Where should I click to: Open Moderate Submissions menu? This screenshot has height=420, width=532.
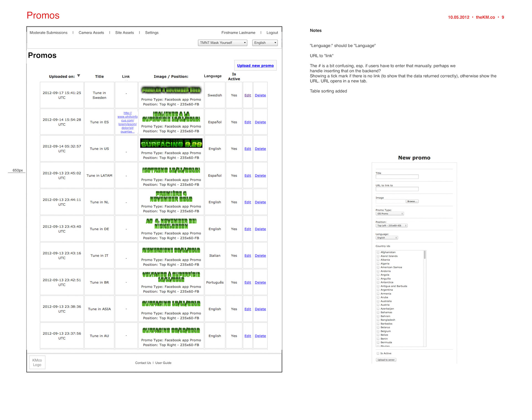[48, 33]
